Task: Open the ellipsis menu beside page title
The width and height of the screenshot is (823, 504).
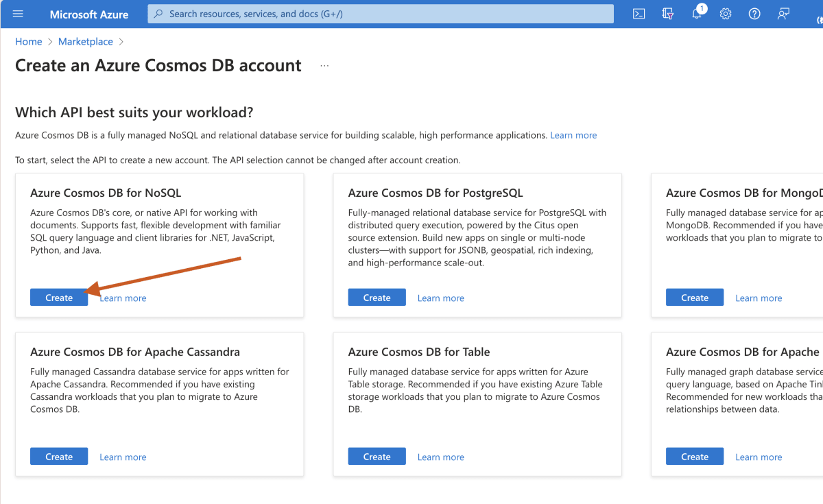Action: pyautogui.click(x=324, y=66)
